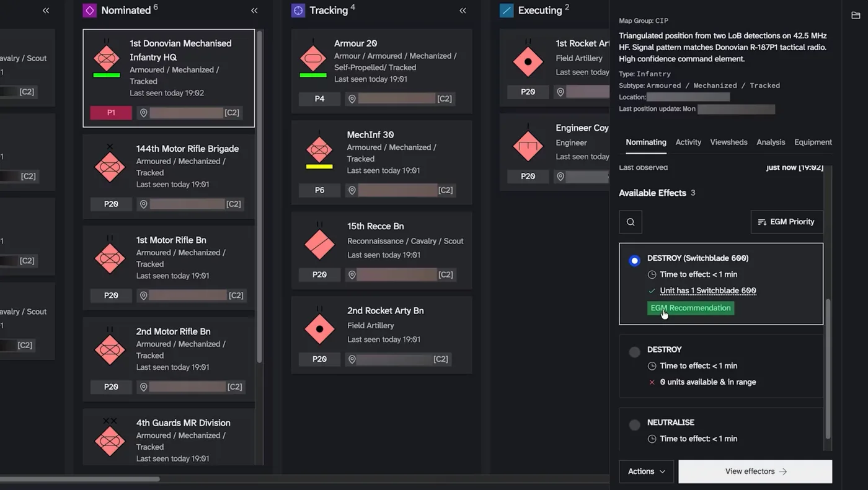Click the 2nd Motor Rifle Bn unit symbol
The image size is (868, 490).
(110, 347)
